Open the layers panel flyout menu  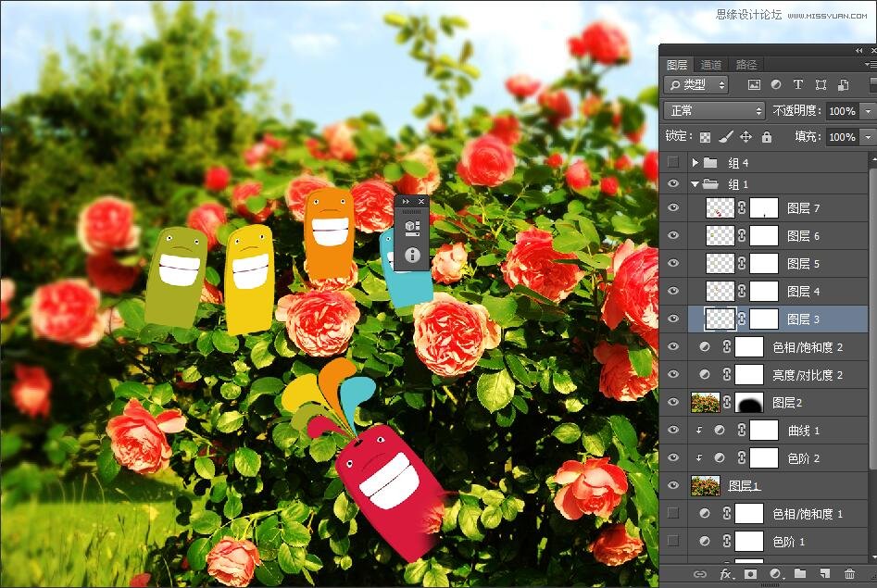[871, 65]
